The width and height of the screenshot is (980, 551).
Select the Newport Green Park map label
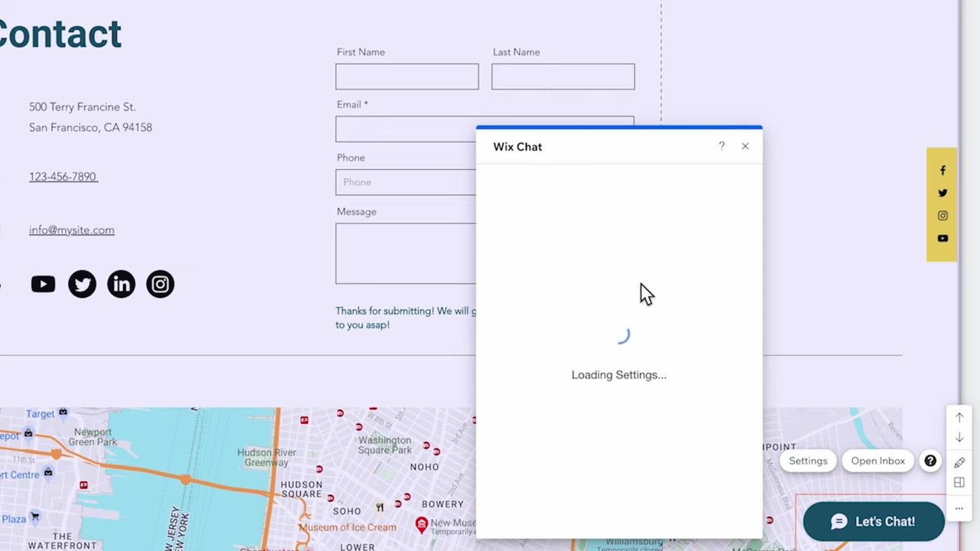pos(93,437)
